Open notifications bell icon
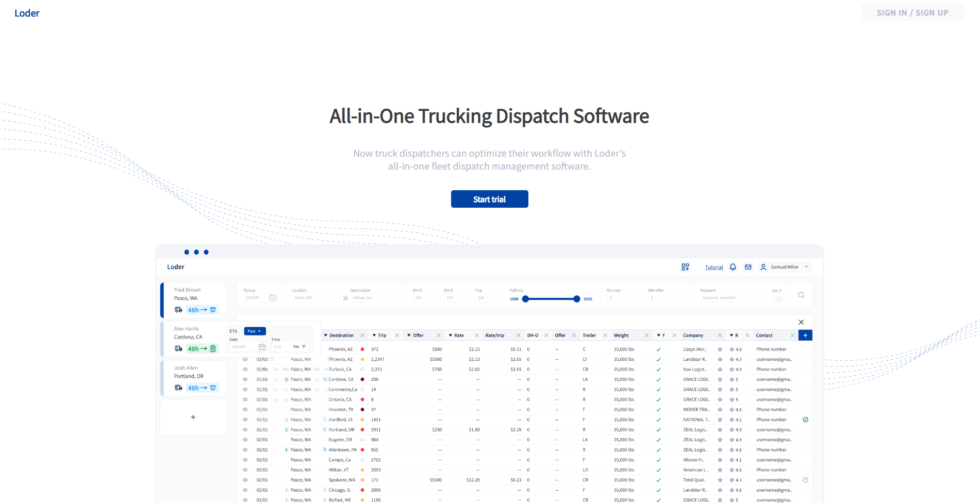The image size is (980, 503). [x=733, y=267]
